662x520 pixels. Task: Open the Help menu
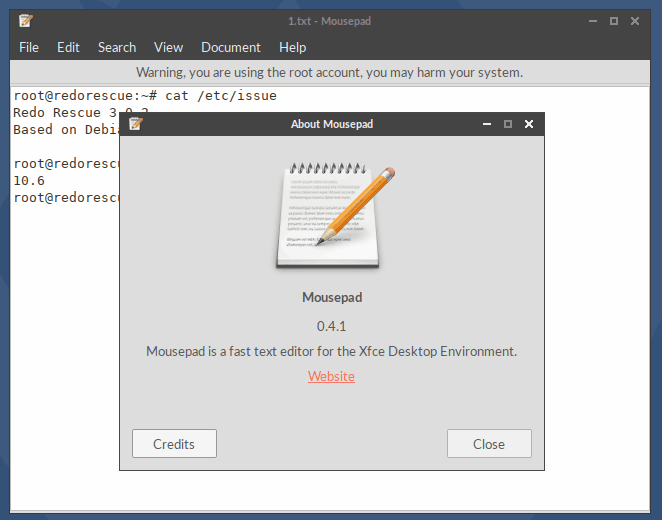pyautogui.click(x=292, y=47)
